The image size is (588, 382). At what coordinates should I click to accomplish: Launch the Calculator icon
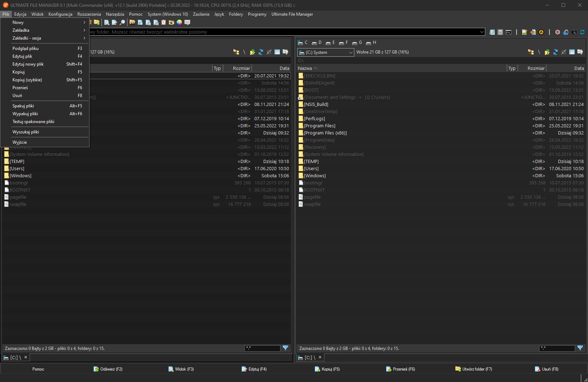point(500,32)
